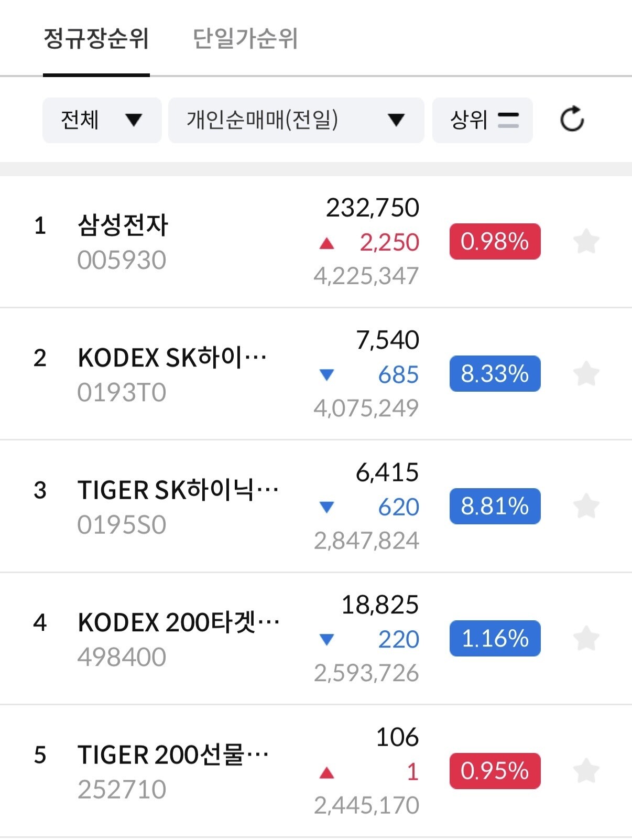Open the TIGER 200선물 entry
The image size is (632, 840).
point(316,771)
